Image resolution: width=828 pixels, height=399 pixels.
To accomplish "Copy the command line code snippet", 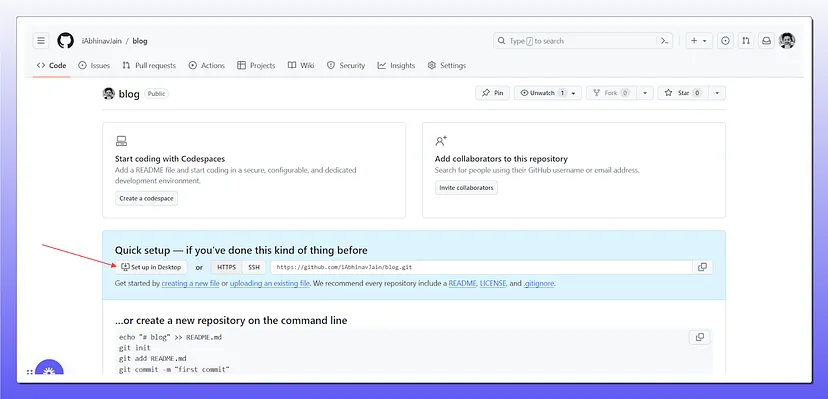I will (700, 337).
